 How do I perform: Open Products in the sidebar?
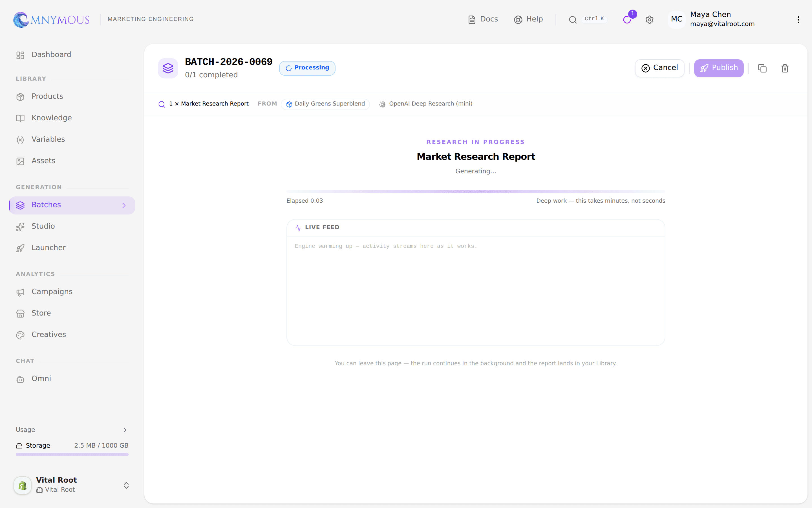pyautogui.click(x=72, y=97)
